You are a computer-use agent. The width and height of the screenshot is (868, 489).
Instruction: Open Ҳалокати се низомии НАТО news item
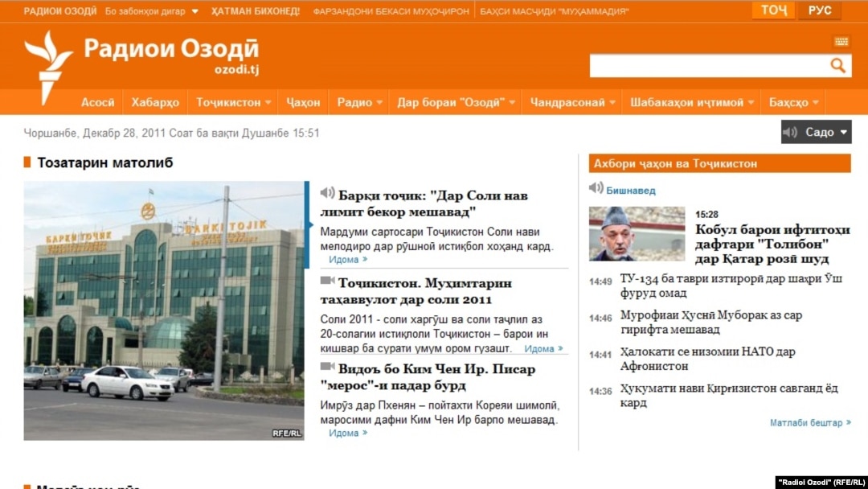point(707,359)
